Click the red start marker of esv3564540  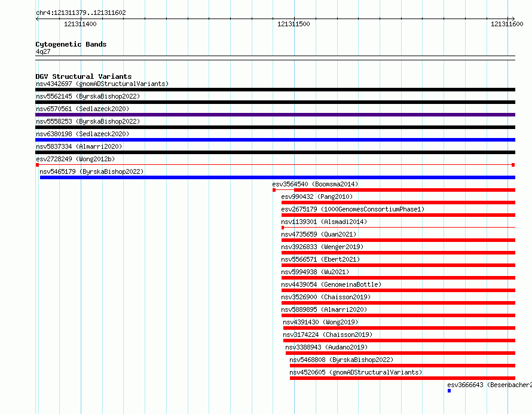coord(274,190)
